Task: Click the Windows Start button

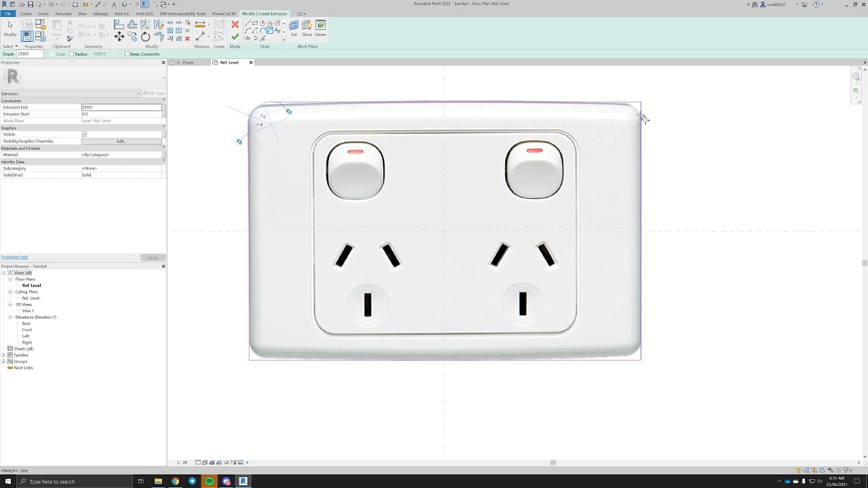Action: coord(8,481)
